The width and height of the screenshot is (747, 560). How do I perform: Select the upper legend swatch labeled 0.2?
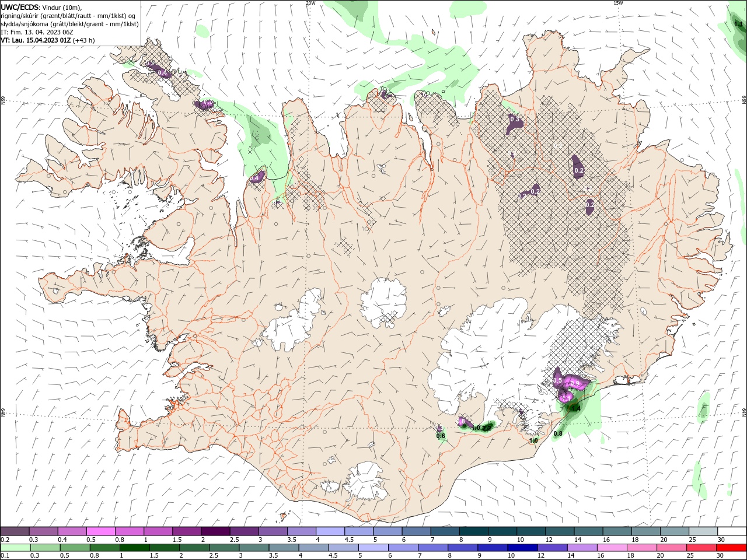(x=15, y=531)
